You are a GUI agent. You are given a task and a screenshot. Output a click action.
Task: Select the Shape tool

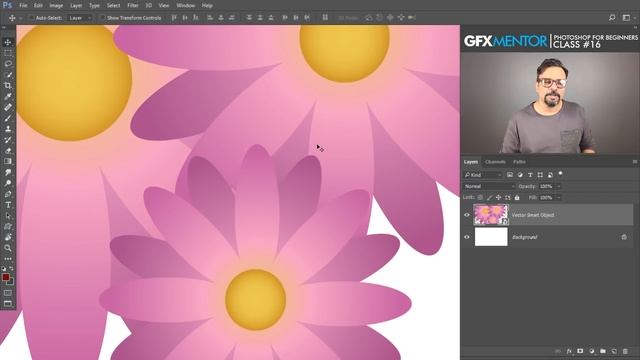click(8, 226)
